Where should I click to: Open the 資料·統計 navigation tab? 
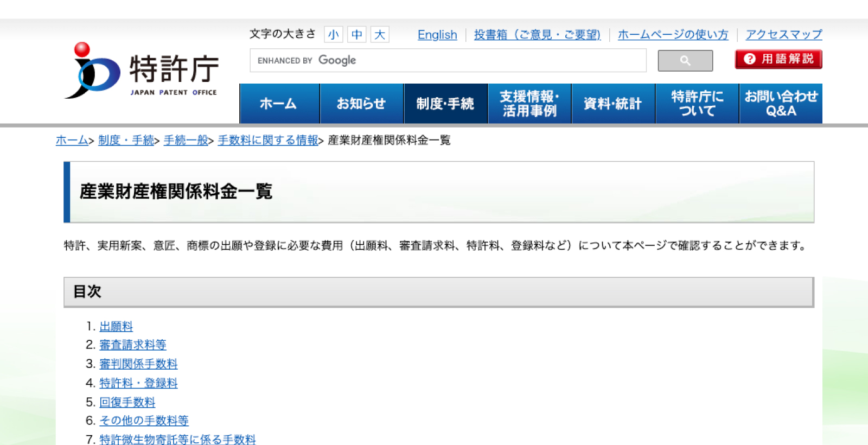click(x=613, y=104)
